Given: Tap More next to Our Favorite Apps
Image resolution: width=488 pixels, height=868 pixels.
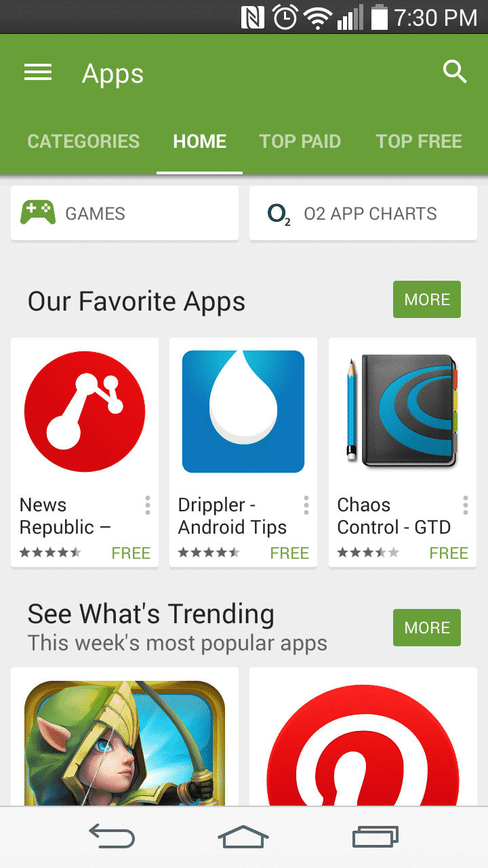Looking at the screenshot, I should tap(427, 300).
